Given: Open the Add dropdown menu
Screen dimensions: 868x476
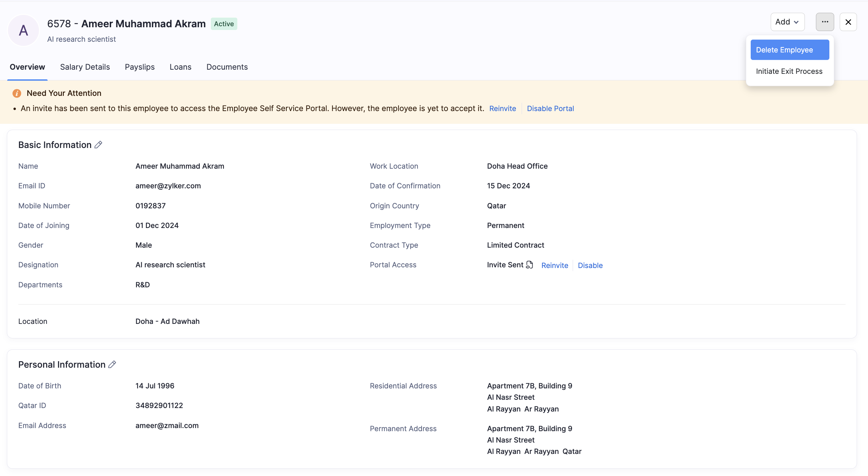Looking at the screenshot, I should [787, 22].
